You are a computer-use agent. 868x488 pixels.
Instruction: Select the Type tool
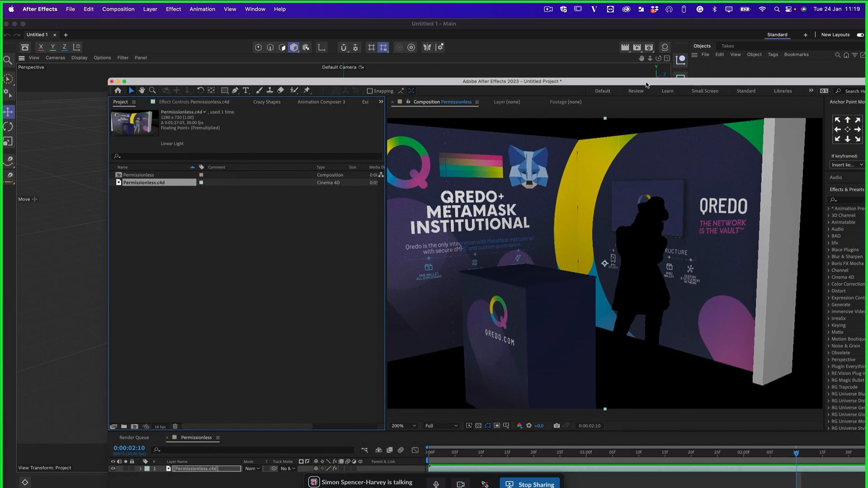click(245, 90)
